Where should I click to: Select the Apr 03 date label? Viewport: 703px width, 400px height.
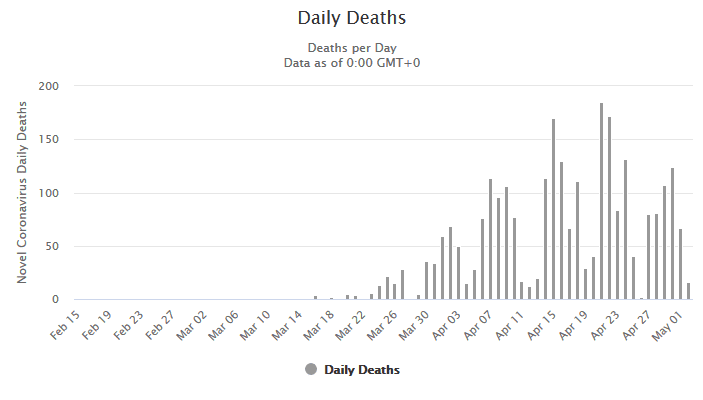(x=444, y=325)
